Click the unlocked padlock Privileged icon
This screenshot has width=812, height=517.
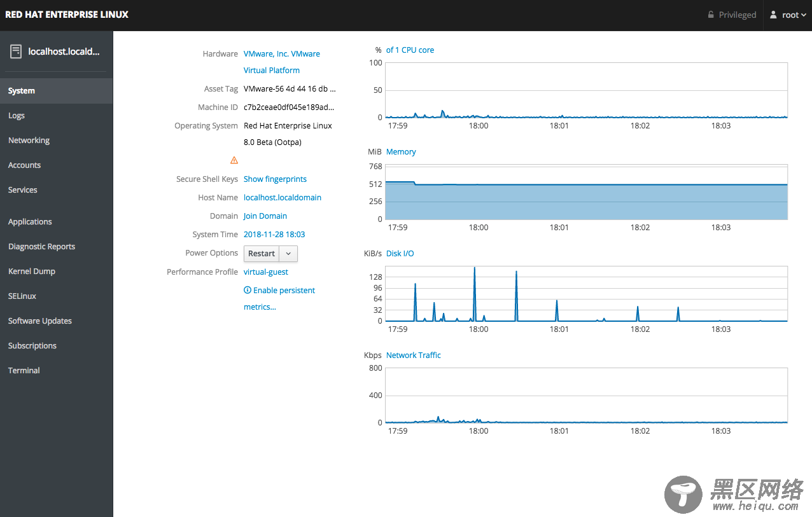[x=711, y=15]
